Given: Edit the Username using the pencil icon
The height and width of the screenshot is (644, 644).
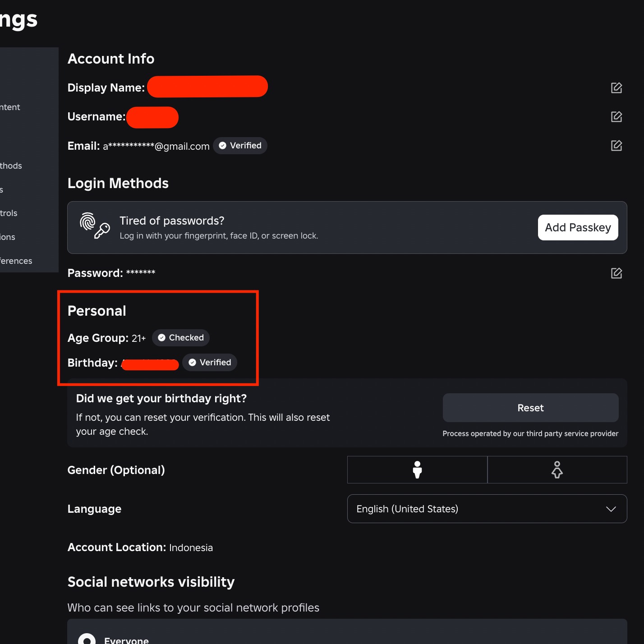Looking at the screenshot, I should tap(616, 117).
